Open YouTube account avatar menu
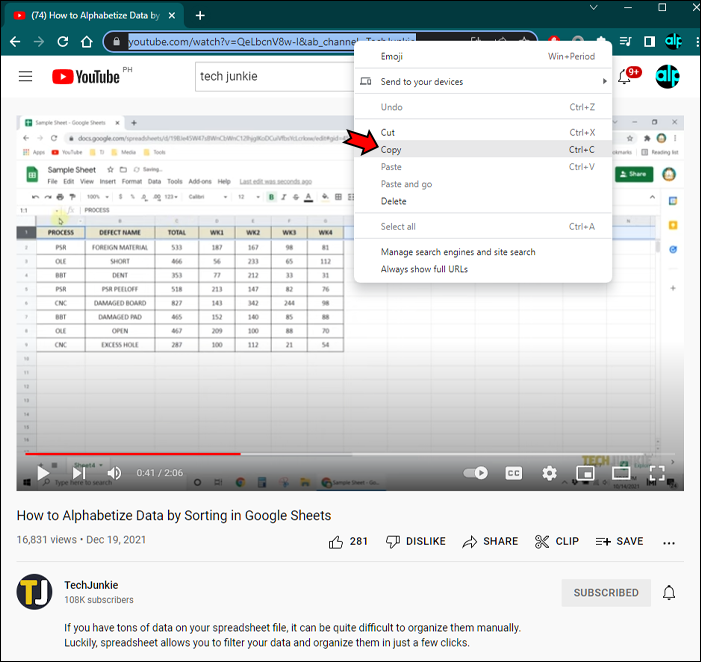The width and height of the screenshot is (701, 662). 667,76
